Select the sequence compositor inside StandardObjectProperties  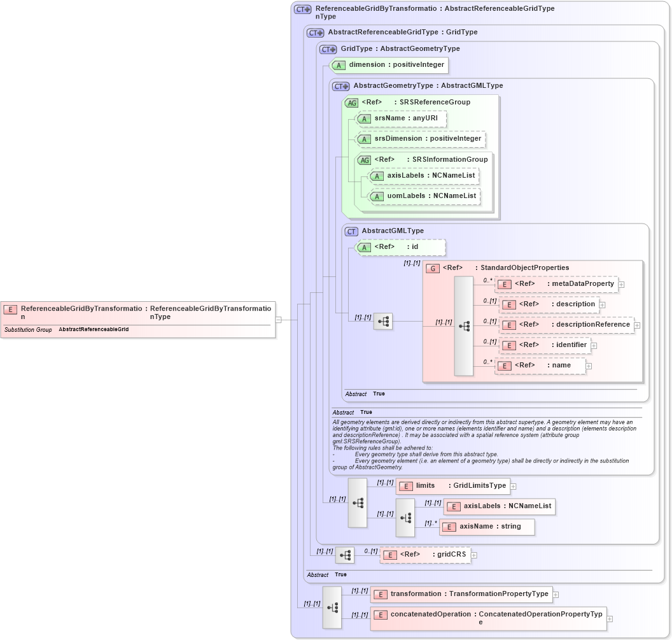point(464,326)
